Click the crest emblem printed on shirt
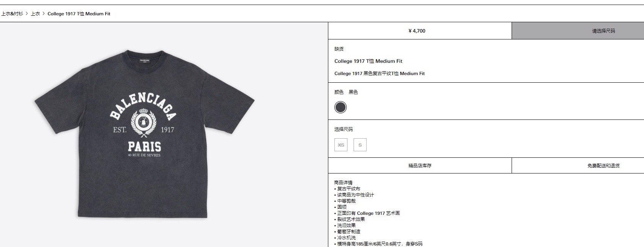The height and width of the screenshot is (247, 644). pyautogui.click(x=143, y=123)
